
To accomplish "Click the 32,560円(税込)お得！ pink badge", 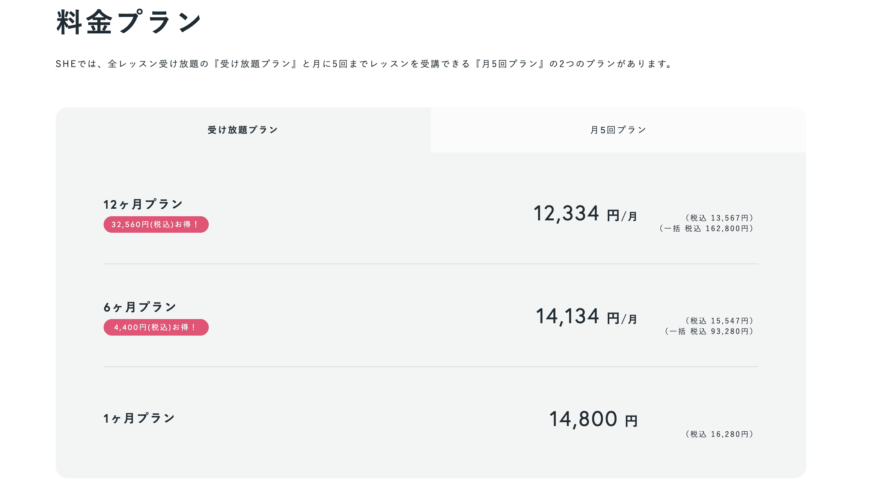I will 156,224.
